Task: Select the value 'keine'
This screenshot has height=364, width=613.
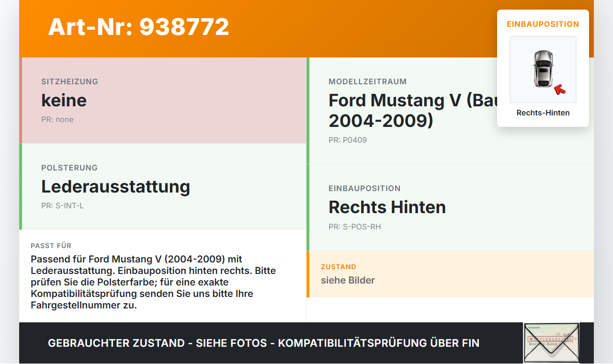Action: click(64, 100)
